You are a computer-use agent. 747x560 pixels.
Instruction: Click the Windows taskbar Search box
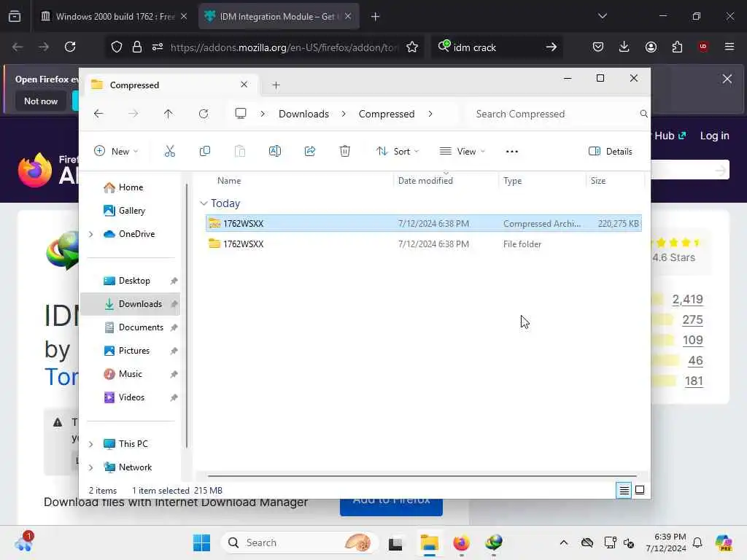(x=300, y=542)
